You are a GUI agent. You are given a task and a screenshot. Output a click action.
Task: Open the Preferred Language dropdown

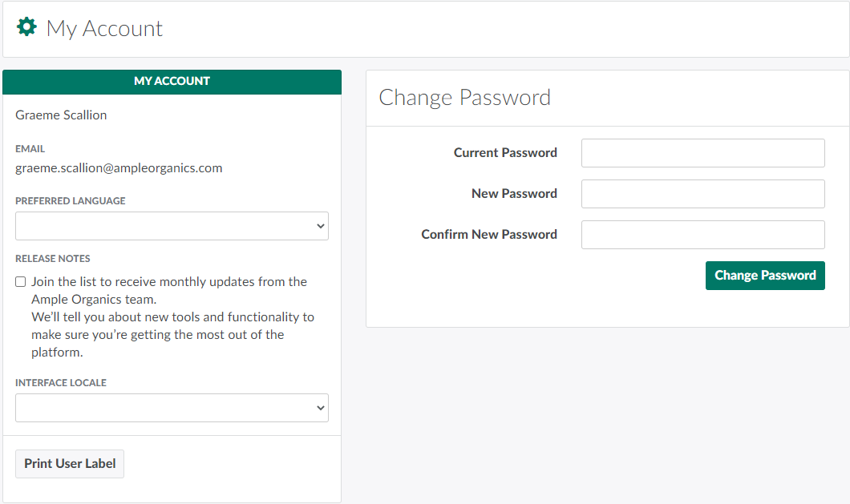[x=172, y=226]
